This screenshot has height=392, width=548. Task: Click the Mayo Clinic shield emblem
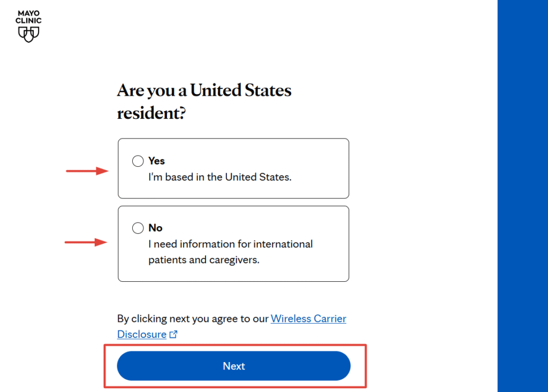28,34
